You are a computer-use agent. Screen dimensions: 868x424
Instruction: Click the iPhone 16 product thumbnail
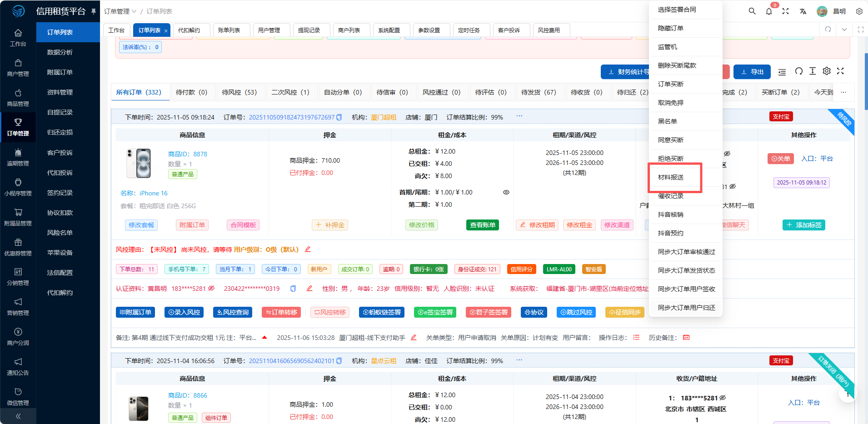[139, 163]
